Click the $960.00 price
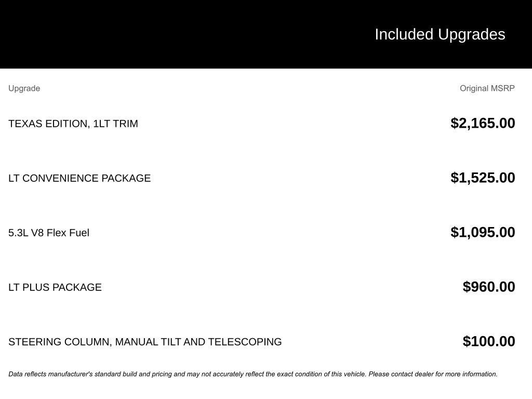532x399 pixels. 488,287
